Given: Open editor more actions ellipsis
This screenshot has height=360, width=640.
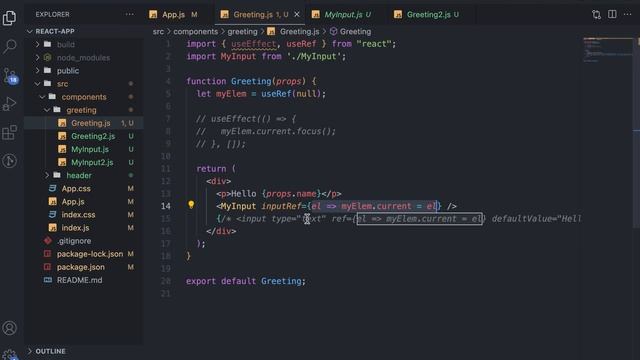Looking at the screenshot, I should [627, 14].
